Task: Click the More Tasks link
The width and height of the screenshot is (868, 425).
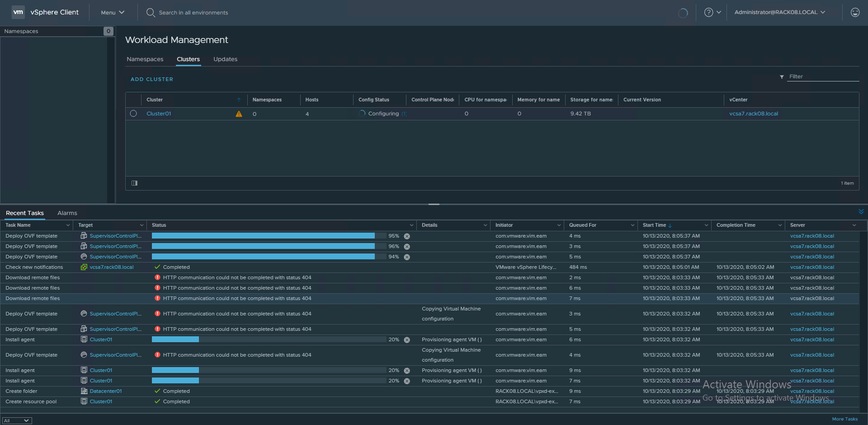Action: 844,419
